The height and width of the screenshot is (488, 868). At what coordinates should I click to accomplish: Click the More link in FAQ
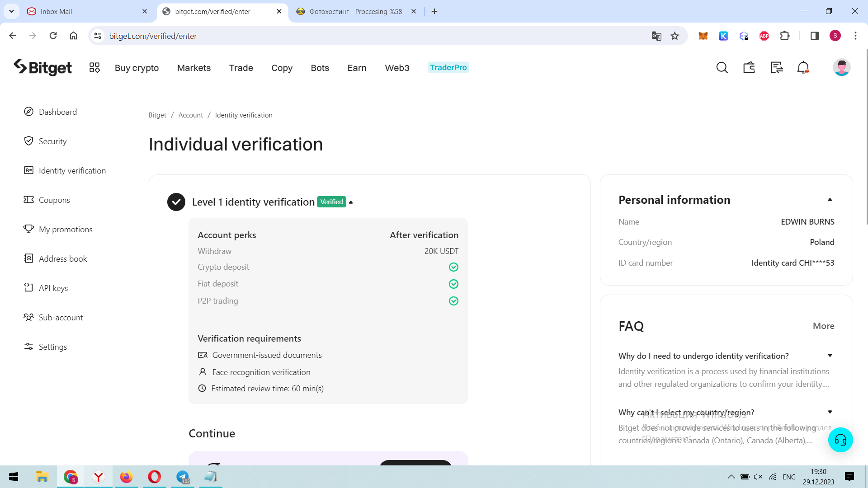coord(823,326)
